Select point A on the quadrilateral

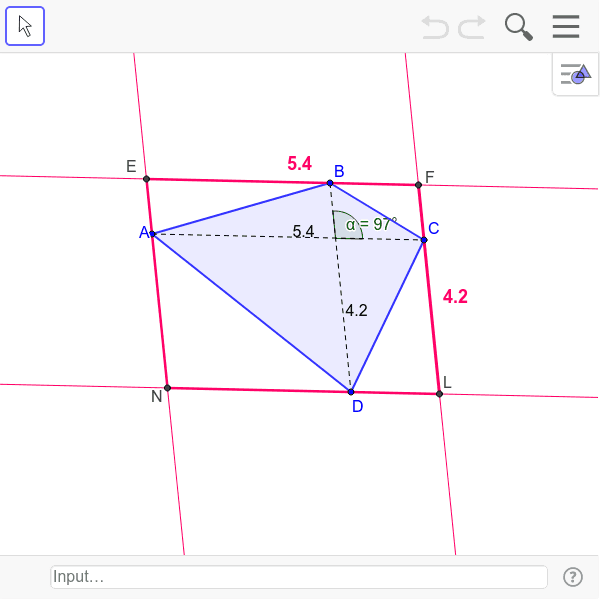152,234
